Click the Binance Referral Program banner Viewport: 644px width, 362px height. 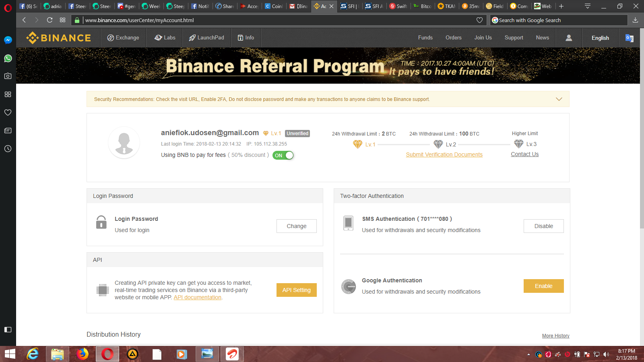click(x=328, y=66)
